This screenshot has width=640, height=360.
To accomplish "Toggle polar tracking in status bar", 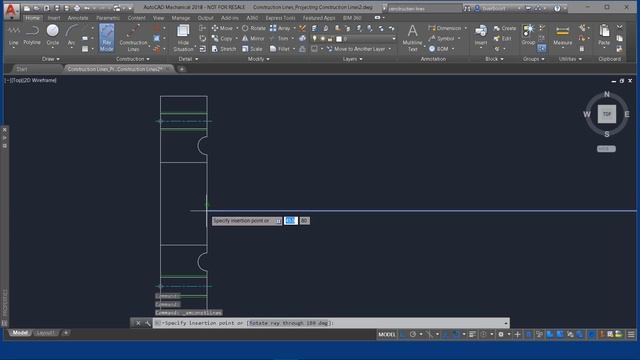I will pyautogui.click(x=413, y=335).
